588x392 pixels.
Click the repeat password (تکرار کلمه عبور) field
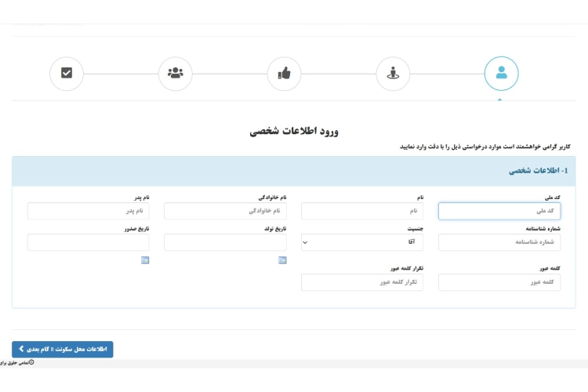point(362,282)
